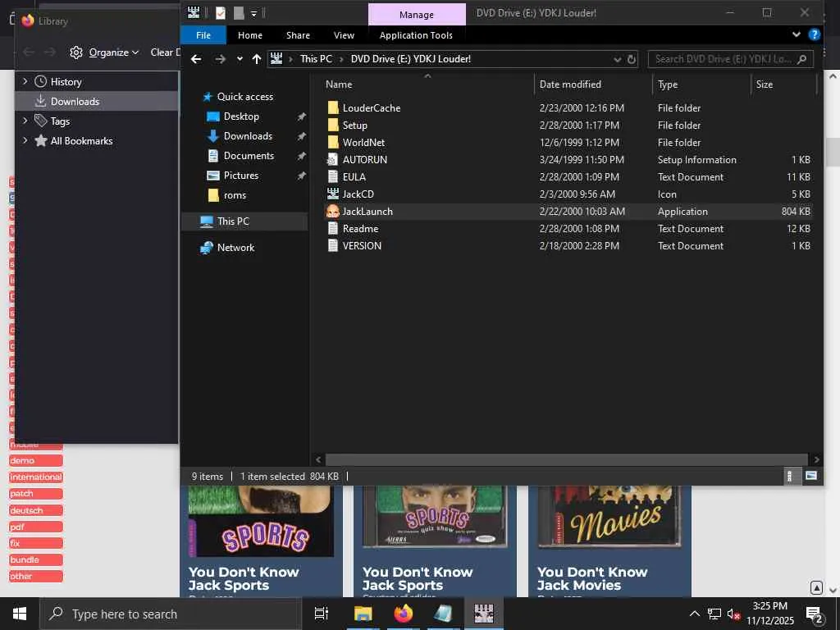
Task: Click the red 'international' tag link
Action: pyautogui.click(x=36, y=477)
